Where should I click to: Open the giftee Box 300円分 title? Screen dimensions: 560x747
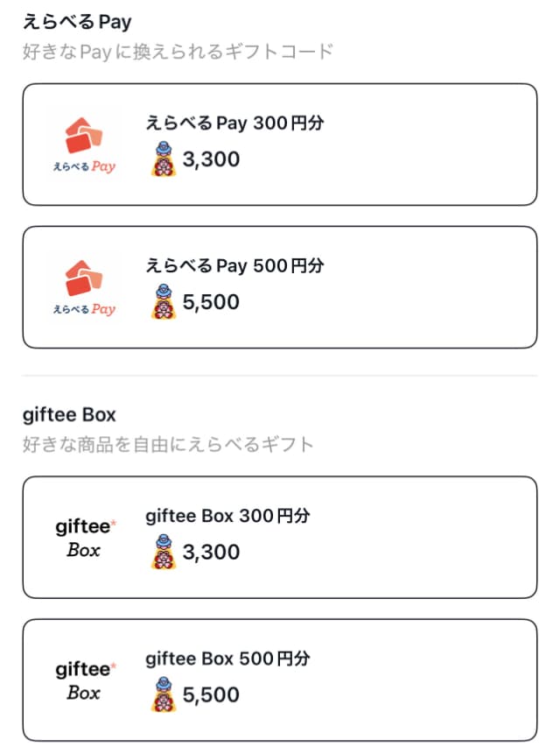(x=227, y=516)
